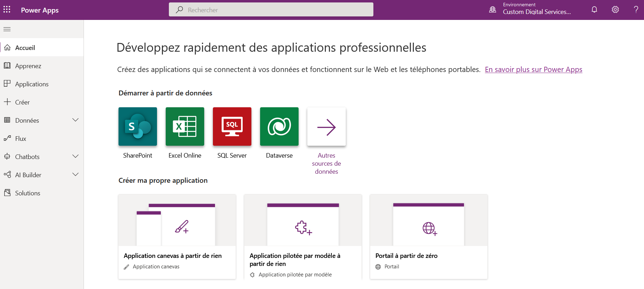Open Applications in the sidebar
Image resolution: width=644 pixels, height=289 pixels.
coord(42,84)
